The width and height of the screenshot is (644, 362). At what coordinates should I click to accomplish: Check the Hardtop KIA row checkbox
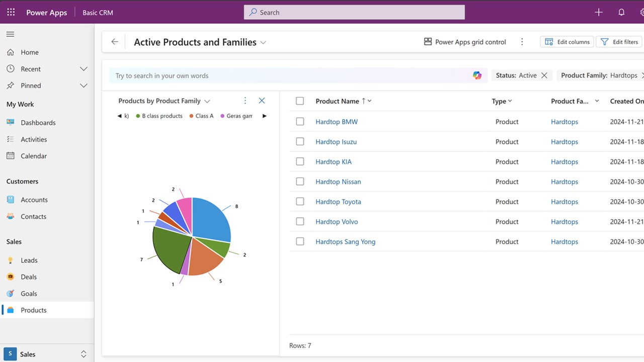[300, 161]
